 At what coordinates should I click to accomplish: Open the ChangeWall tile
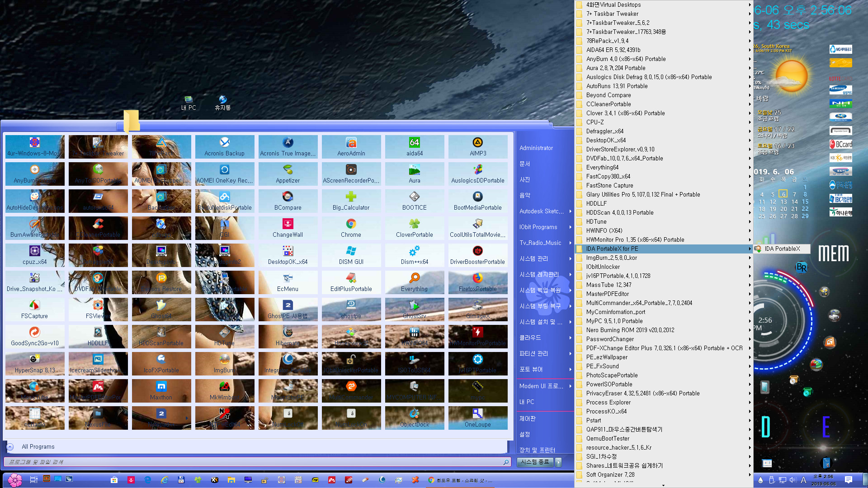[x=288, y=228]
